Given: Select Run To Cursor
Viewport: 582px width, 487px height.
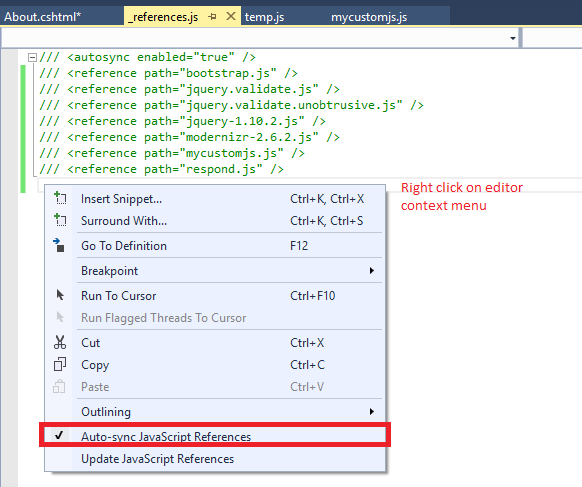Looking at the screenshot, I should coord(215,295).
